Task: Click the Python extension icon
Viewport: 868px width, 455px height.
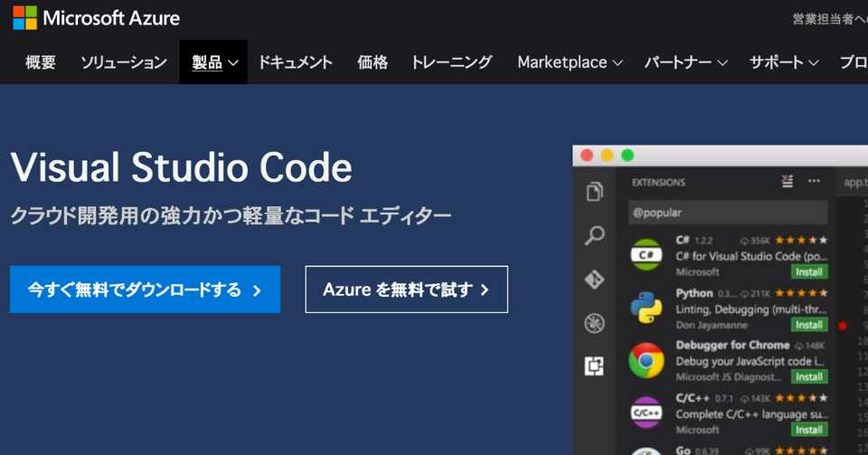Action: coord(646,308)
